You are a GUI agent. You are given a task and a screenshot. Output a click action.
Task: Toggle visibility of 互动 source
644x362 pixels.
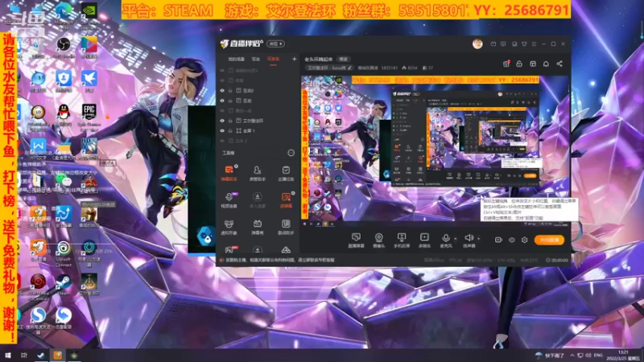(222, 101)
